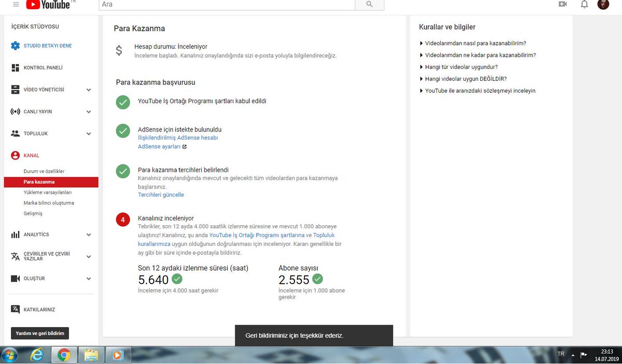This screenshot has width=622, height=364.
Task: Click the translation icon beside Çeviriler
Action: click(16, 257)
